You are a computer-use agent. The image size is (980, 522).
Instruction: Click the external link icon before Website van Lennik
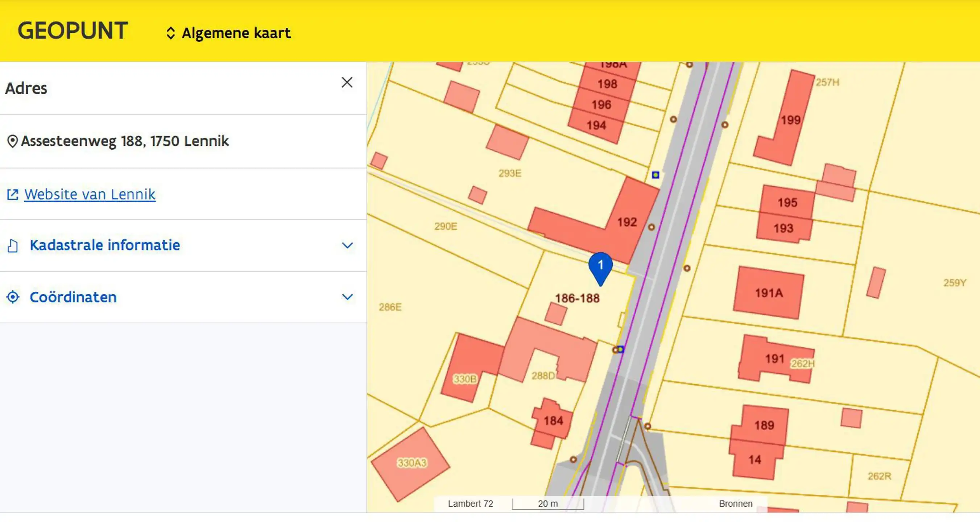coord(13,195)
